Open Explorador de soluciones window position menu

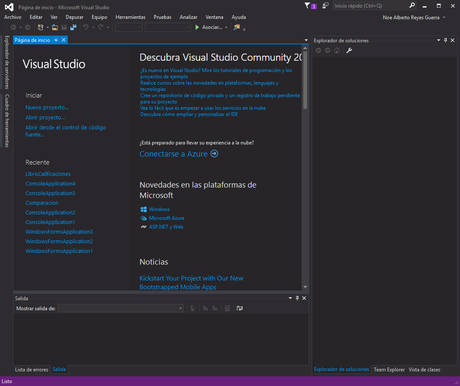tap(438, 40)
